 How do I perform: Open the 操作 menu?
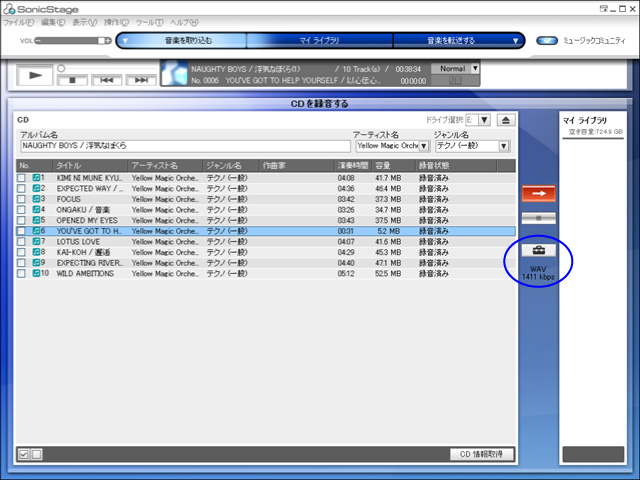pos(116,22)
